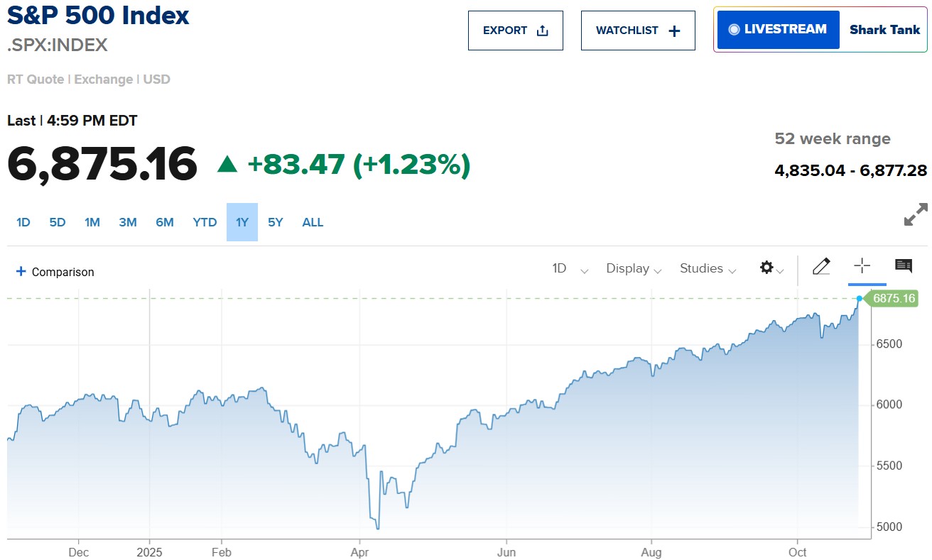Select the 1Y highlighted range tab
Image resolution: width=932 pixels, height=560 pixels.
coord(242,222)
